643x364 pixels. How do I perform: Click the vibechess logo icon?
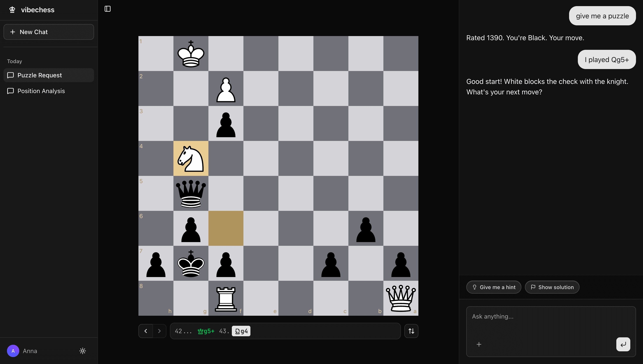pos(12,10)
